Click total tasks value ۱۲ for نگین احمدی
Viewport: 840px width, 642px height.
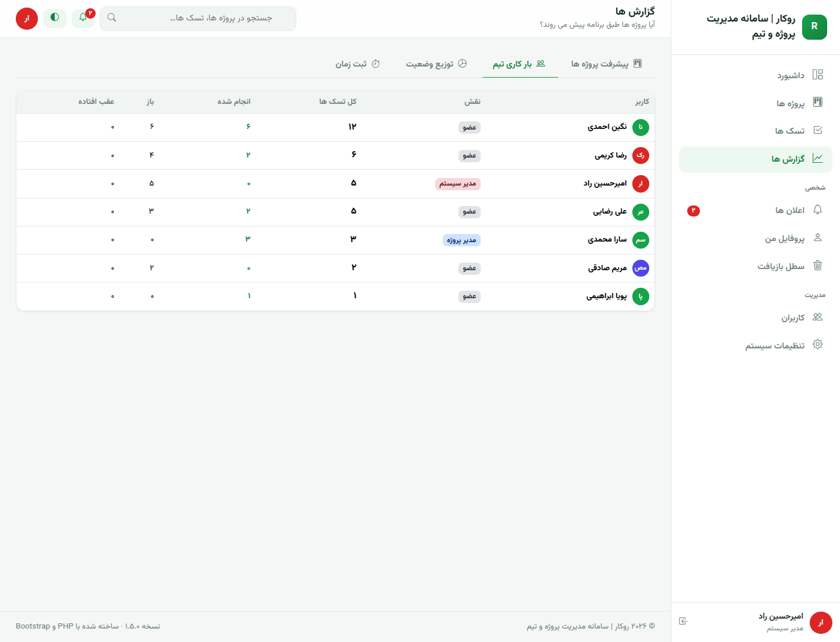pyautogui.click(x=352, y=127)
